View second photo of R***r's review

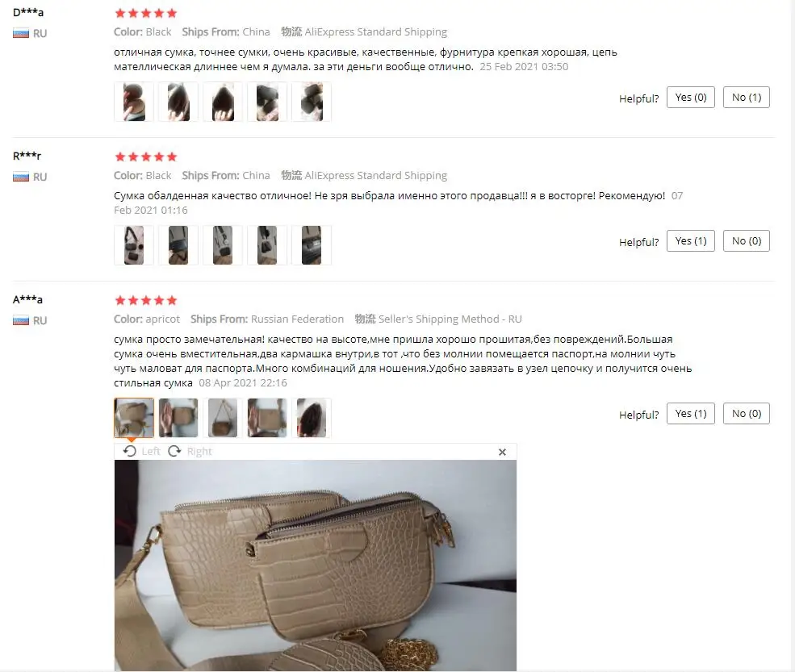[x=178, y=245]
